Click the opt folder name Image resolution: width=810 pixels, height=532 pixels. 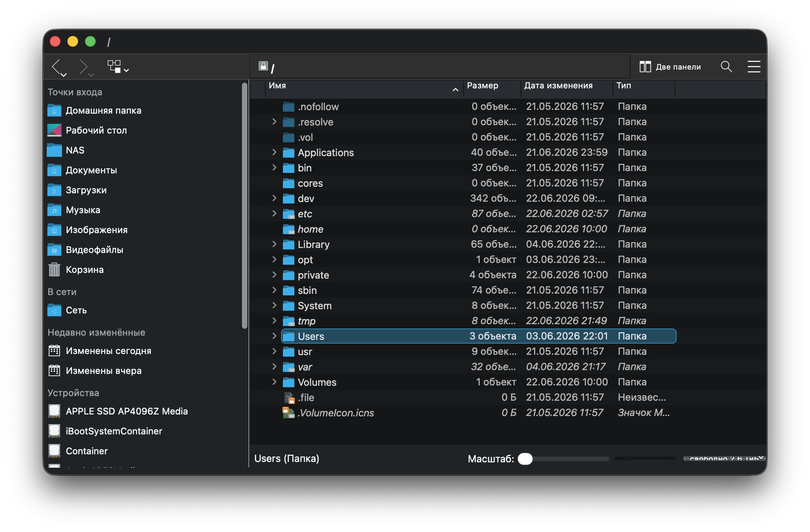305,260
